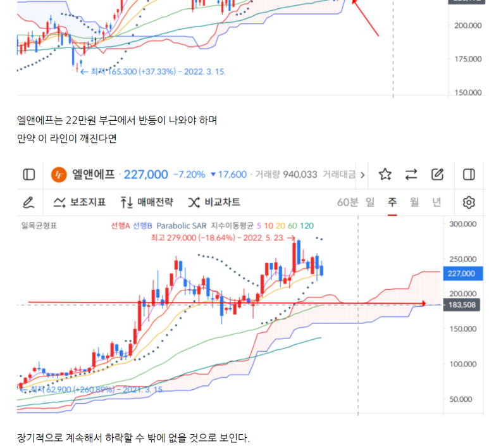Click the 선행B legend label
This screenshot has height=448, width=489.
(x=142, y=225)
